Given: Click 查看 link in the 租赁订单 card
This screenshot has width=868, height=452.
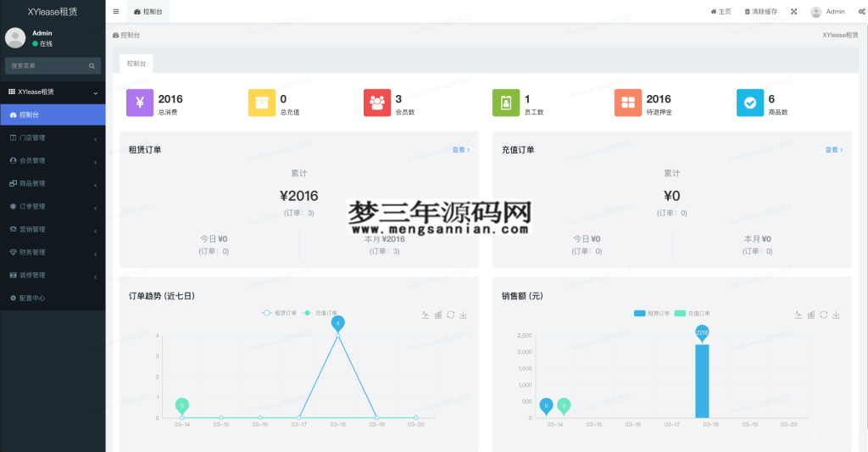Looking at the screenshot, I should 460,150.
